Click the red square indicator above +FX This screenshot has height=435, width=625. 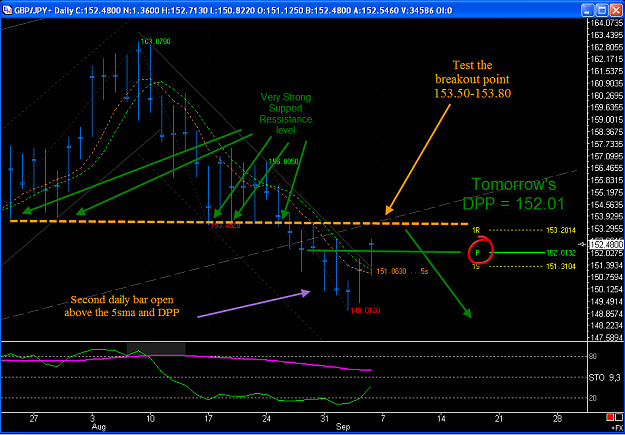click(x=609, y=418)
